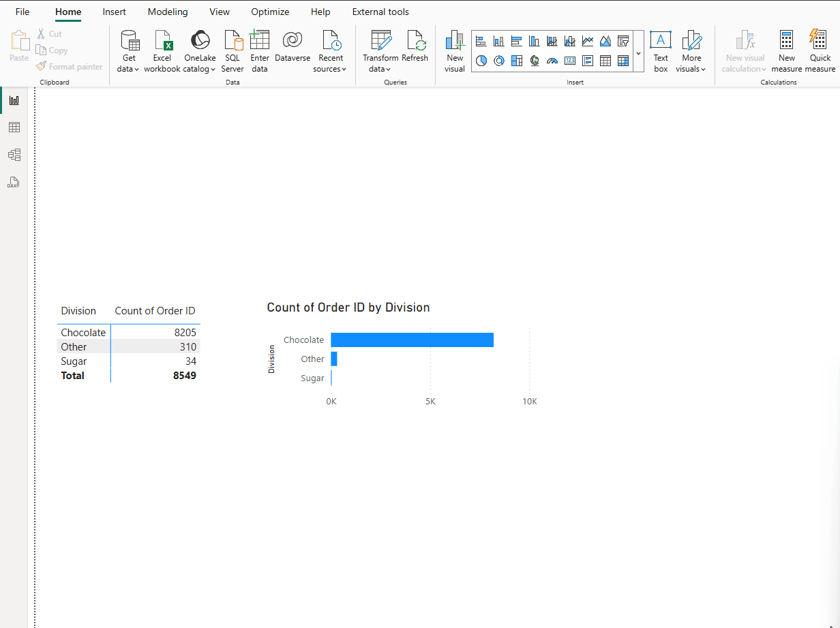840x628 pixels.
Task: Insert a clustered column chart visual
Action: point(535,42)
